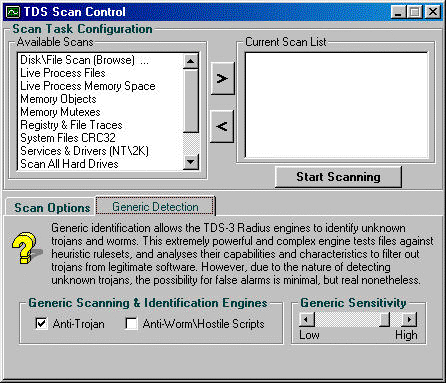Remove scan with the < button

(222, 127)
